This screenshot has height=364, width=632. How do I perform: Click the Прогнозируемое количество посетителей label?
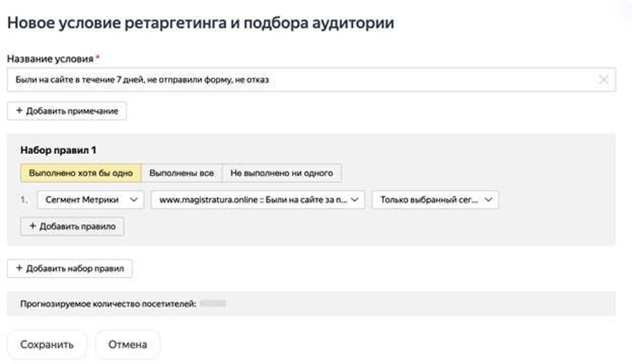point(108,303)
